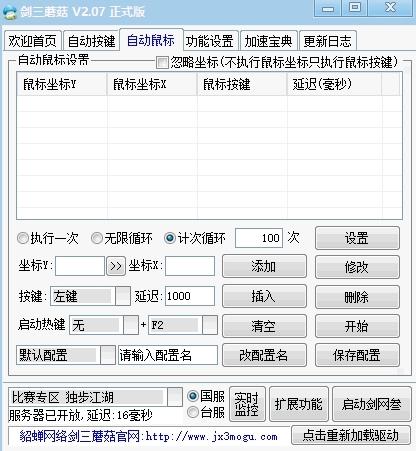Expand the 比赛专区 独步江湖 server dropdown
Viewport: 416px width, 451px height.
click(x=95, y=397)
